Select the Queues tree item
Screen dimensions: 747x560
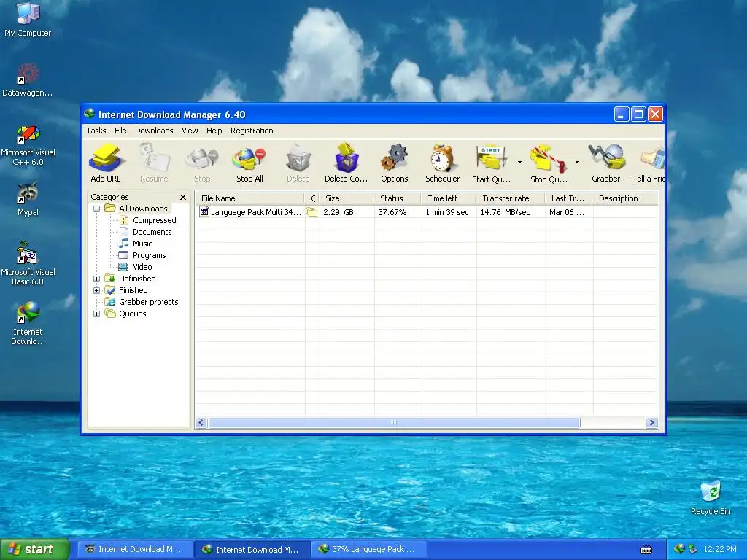(x=133, y=314)
